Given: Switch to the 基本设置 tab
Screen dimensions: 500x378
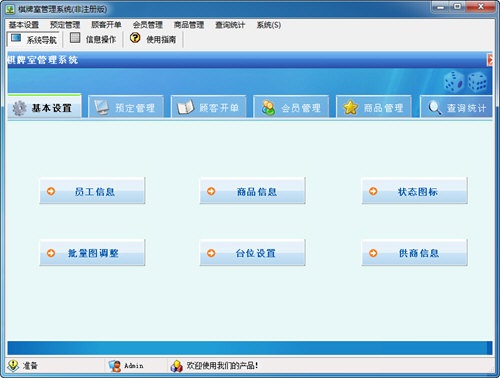Looking at the screenshot, I should pyautogui.click(x=44, y=106).
